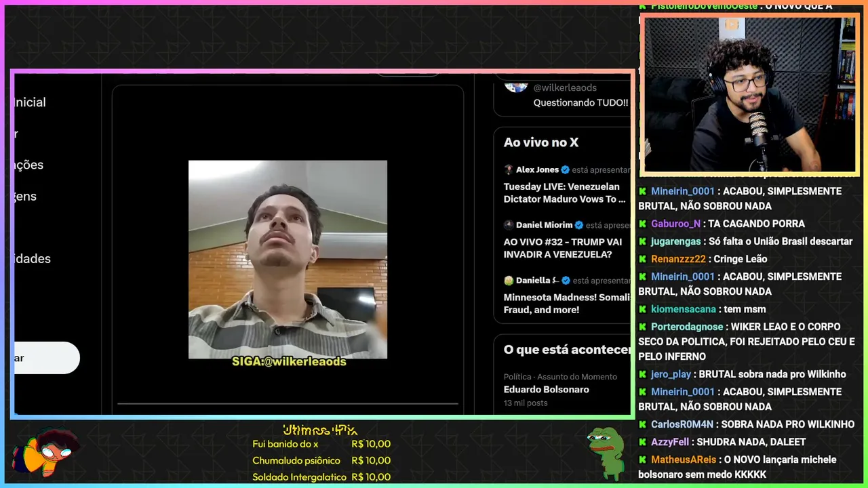868x488 pixels.
Task: Click username AzzyFell in chat
Action: point(671,442)
